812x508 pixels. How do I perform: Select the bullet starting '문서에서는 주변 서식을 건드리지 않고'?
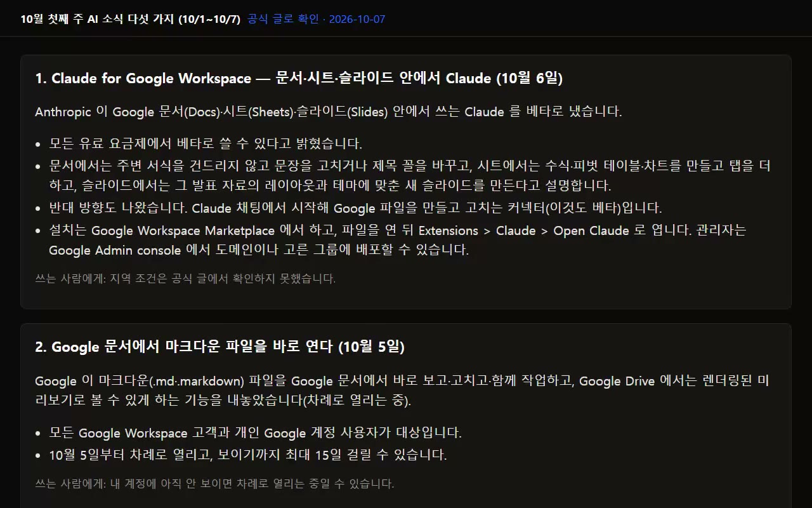point(410,176)
